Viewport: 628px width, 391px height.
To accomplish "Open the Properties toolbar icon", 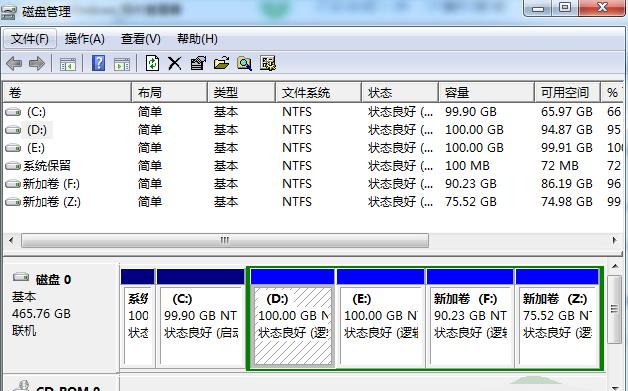I will (x=198, y=63).
